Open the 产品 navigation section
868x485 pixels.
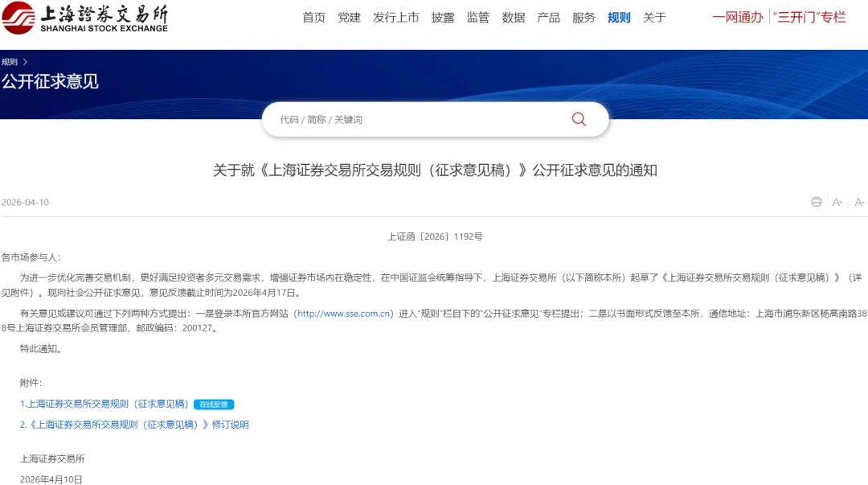point(548,17)
